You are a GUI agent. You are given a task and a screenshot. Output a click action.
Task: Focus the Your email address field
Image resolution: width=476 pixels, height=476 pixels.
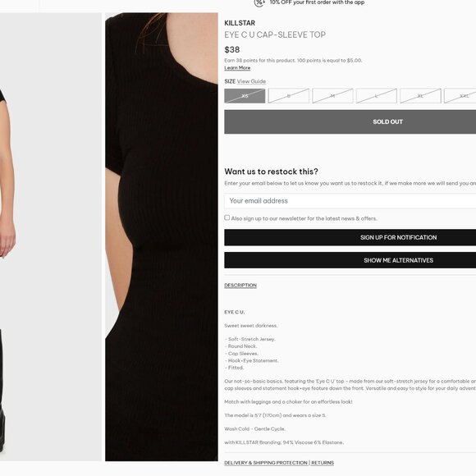click(350, 201)
